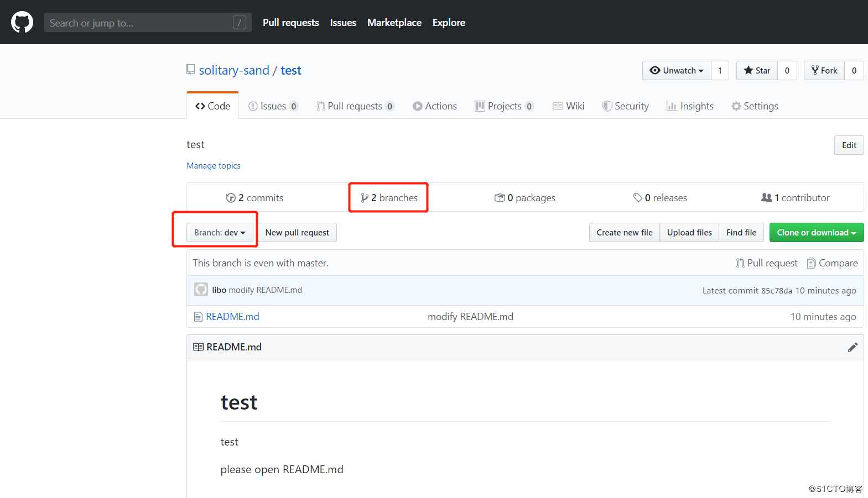View the watcher count of 1
Image resolution: width=868 pixels, height=498 pixels.
[x=720, y=70]
